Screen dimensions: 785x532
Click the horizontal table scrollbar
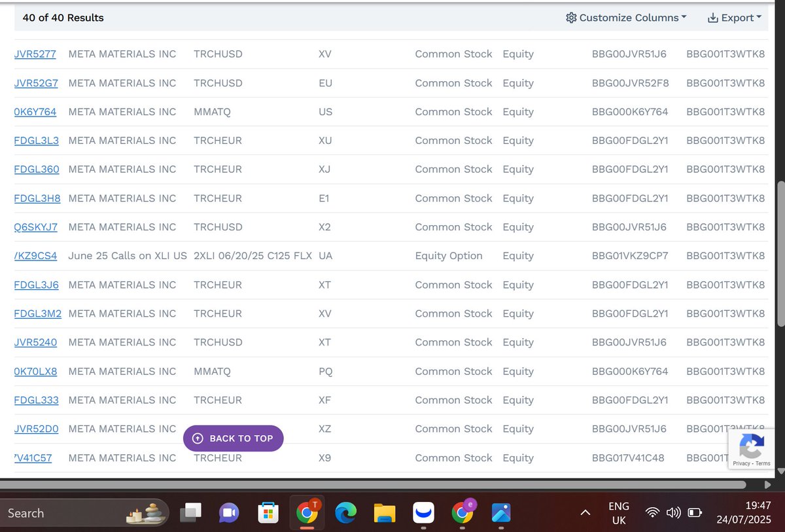pos(373,485)
